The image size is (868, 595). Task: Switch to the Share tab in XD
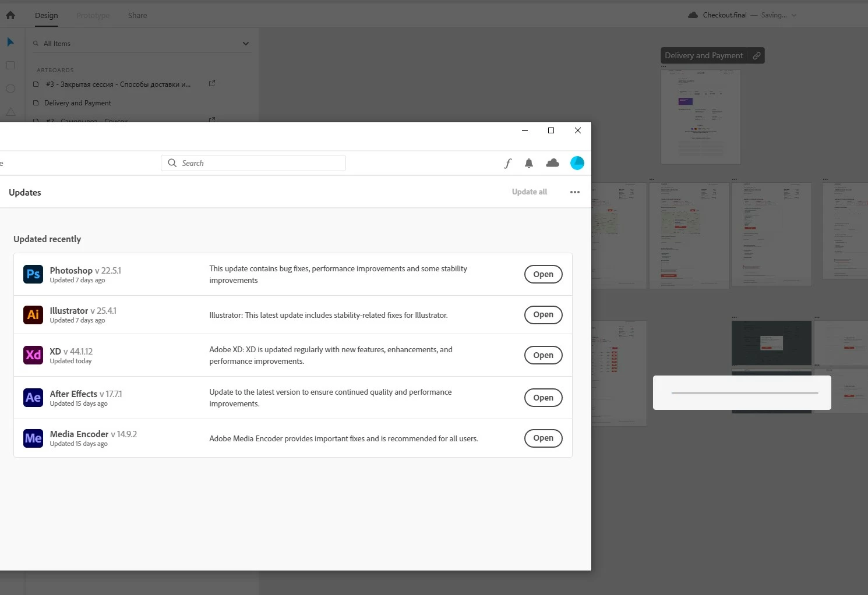(137, 16)
